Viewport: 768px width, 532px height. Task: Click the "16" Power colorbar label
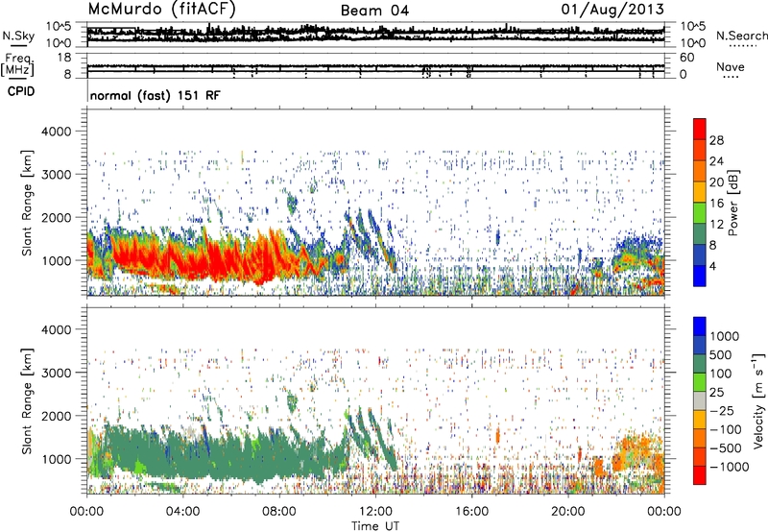pos(716,203)
